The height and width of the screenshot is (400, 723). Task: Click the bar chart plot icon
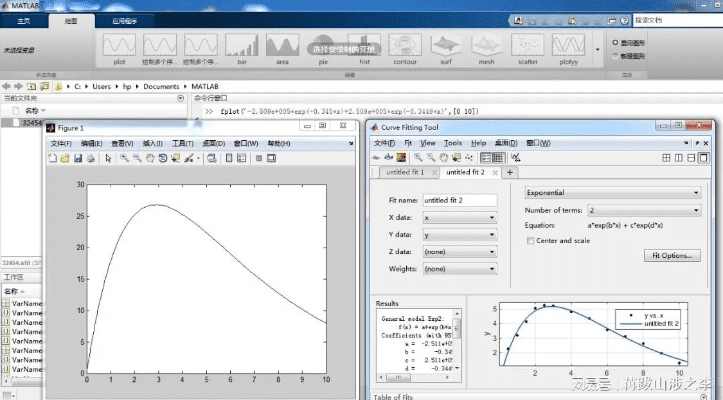[241, 45]
